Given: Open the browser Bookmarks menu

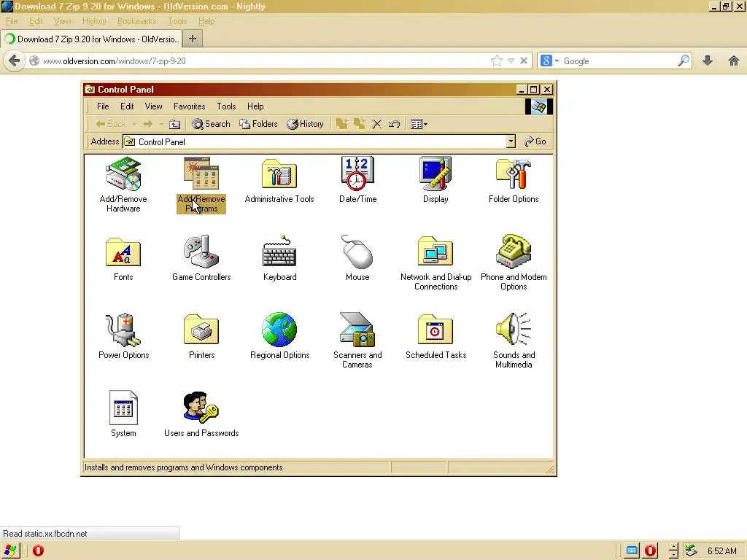Looking at the screenshot, I should coord(136,21).
